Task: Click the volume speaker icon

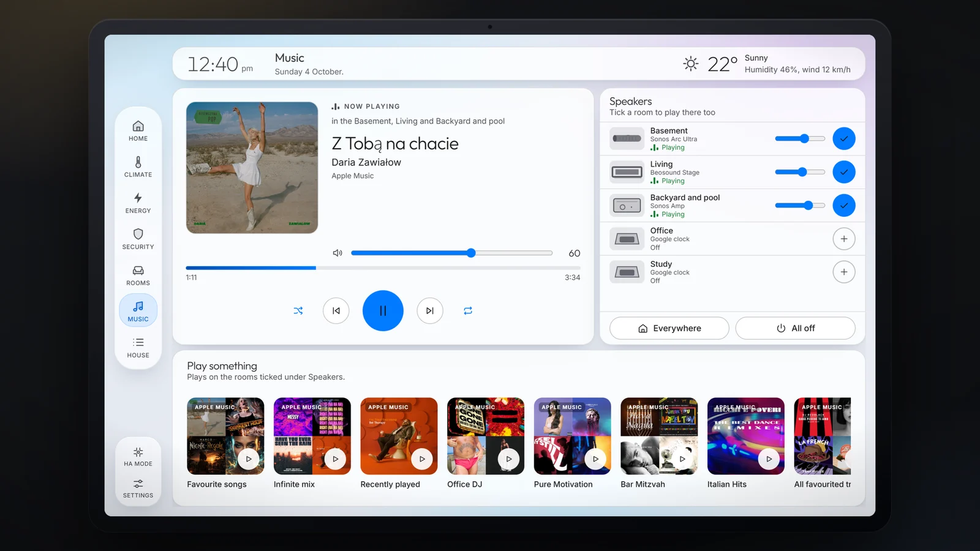Action: click(337, 253)
